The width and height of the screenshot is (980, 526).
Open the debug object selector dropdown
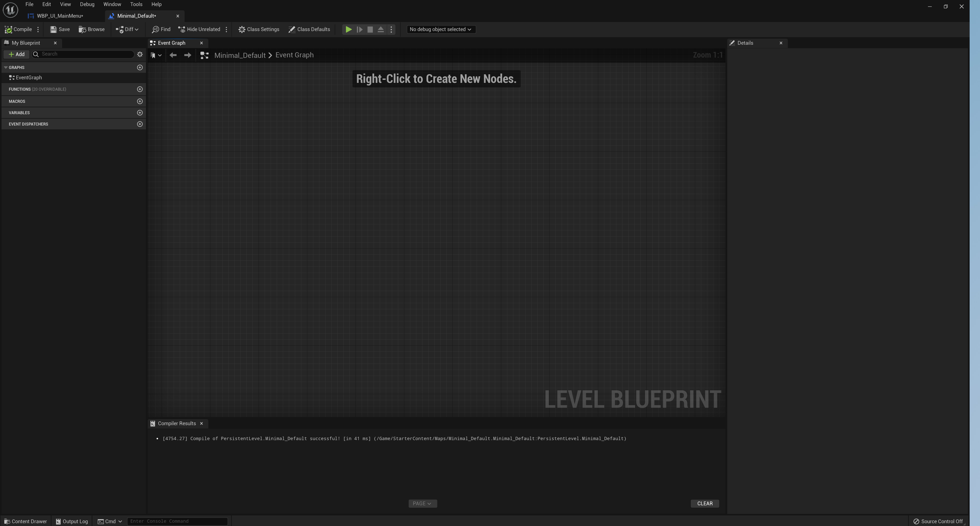[x=441, y=29]
